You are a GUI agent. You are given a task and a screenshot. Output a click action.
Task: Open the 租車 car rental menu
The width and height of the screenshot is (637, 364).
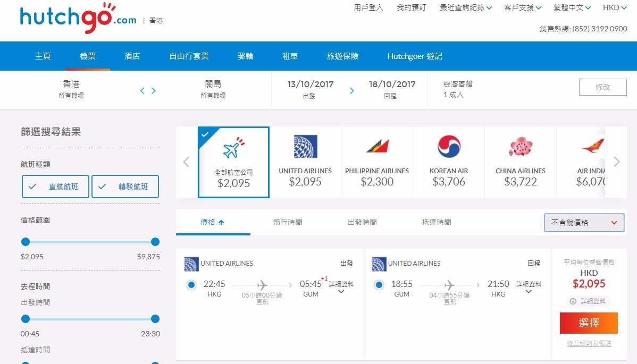click(x=290, y=56)
